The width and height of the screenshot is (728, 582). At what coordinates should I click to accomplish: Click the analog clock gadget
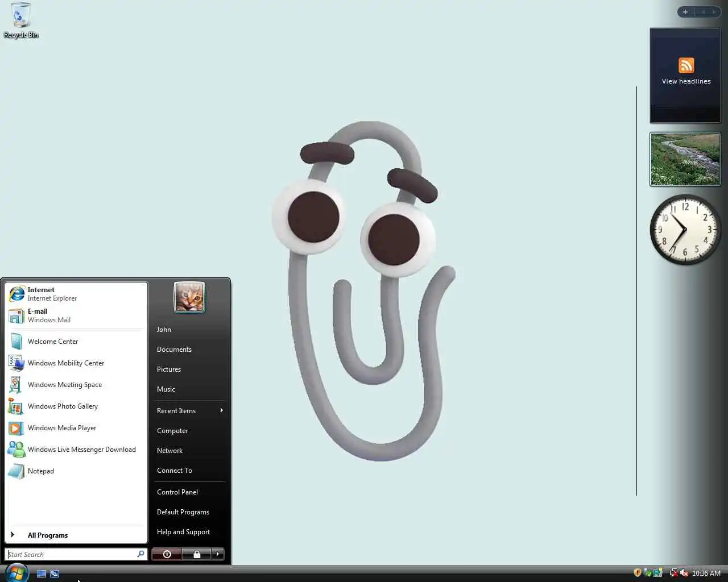[x=685, y=230]
